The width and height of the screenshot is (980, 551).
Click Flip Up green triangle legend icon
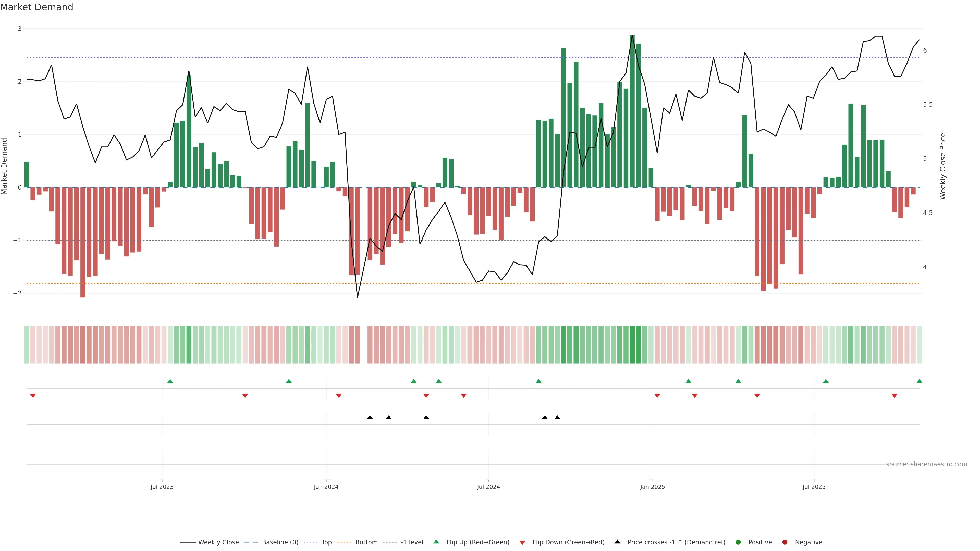(x=436, y=542)
